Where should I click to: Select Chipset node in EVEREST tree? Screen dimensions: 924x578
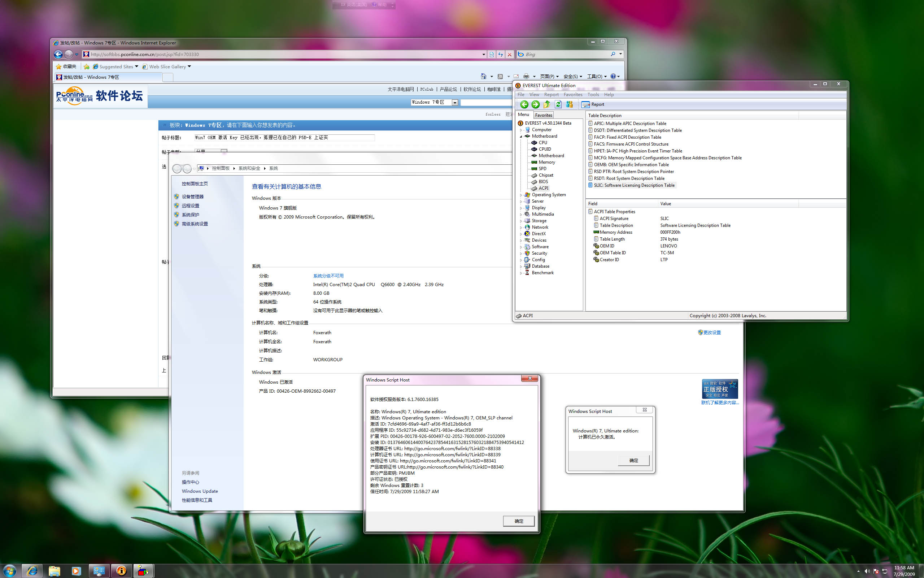[546, 175]
